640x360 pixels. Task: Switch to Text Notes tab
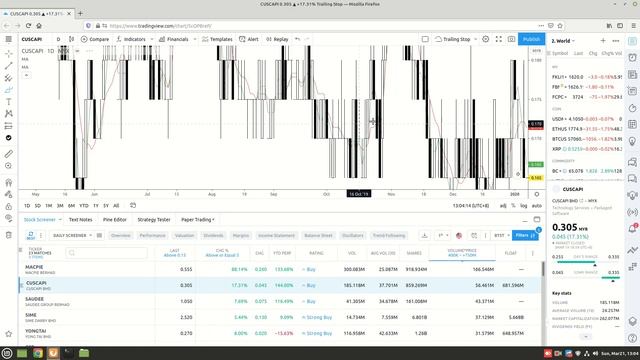click(x=80, y=220)
